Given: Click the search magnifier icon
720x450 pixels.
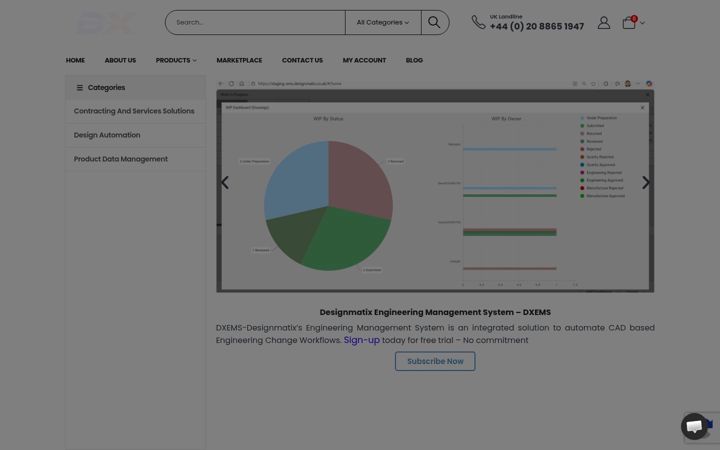Looking at the screenshot, I should point(434,22).
